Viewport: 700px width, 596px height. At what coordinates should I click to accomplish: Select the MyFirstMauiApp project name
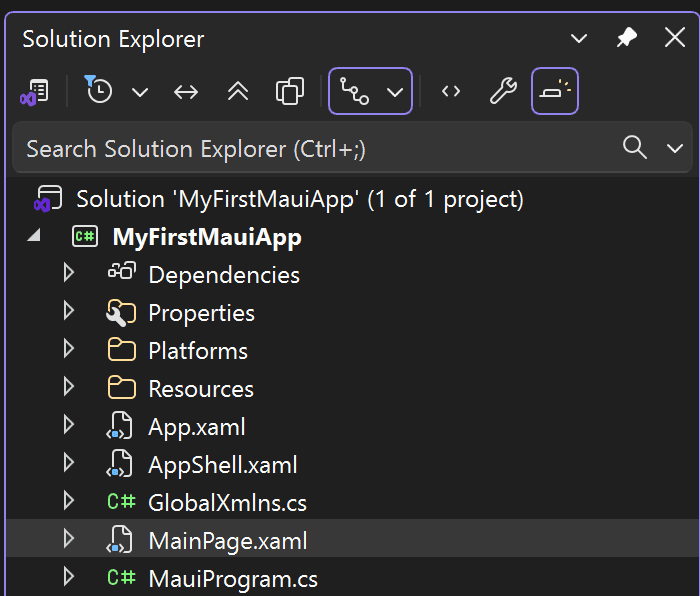(x=207, y=237)
